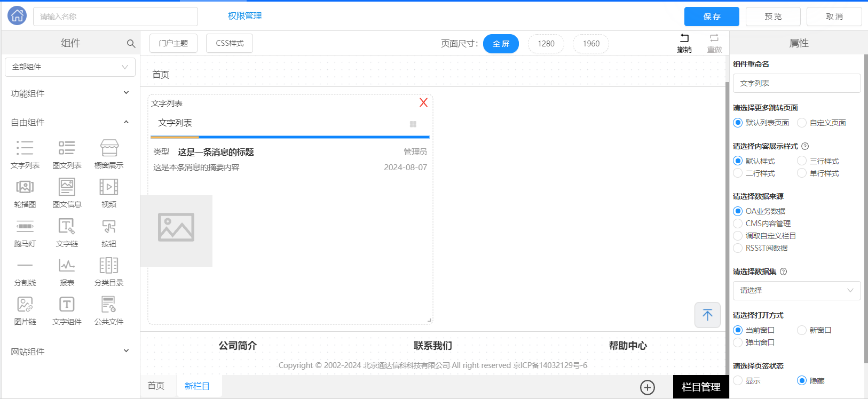Pick the 报表 report chart component icon
This screenshot has height=399, width=868.
click(67, 266)
